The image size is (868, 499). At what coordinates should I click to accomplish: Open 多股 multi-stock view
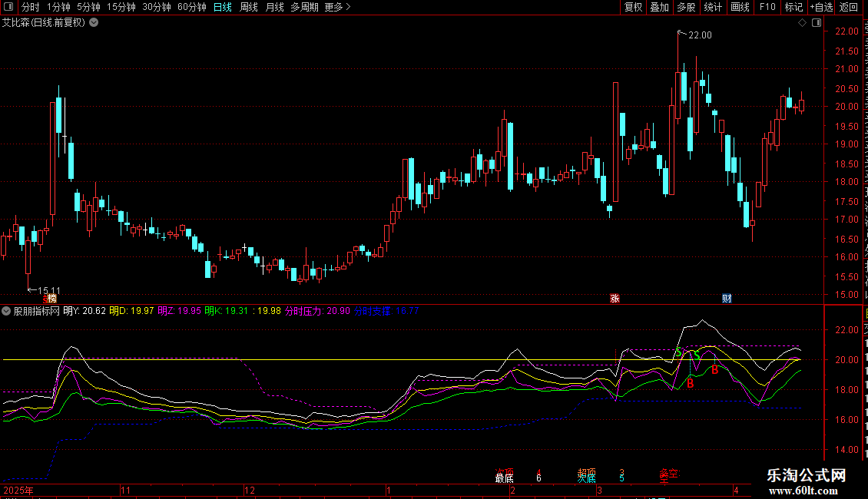[687, 7]
